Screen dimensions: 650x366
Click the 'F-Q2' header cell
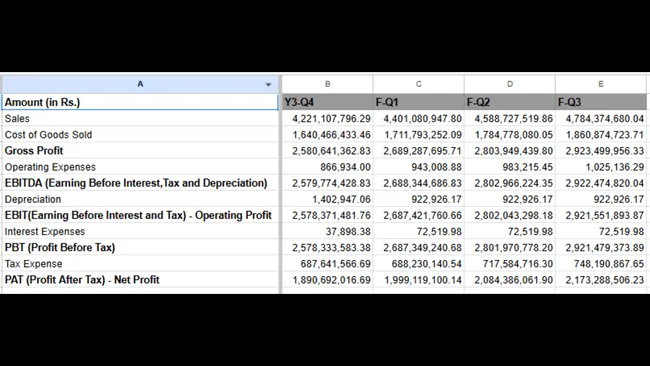(x=510, y=102)
